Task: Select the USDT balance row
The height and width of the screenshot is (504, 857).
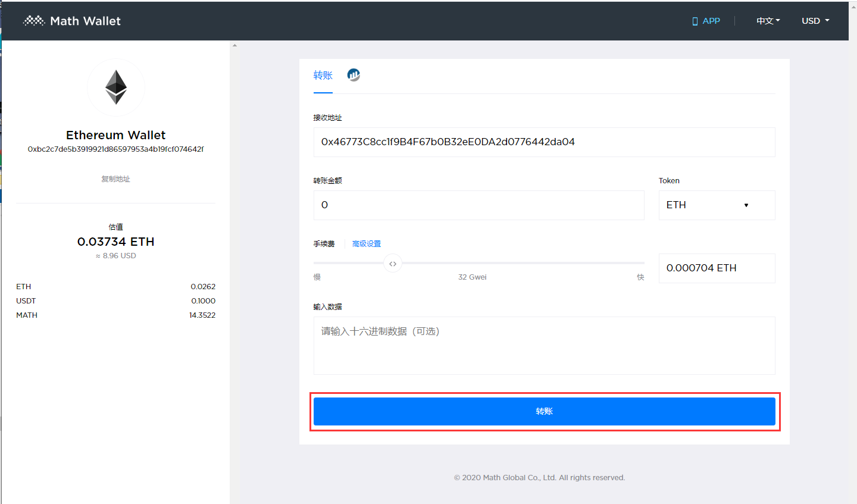Action: click(115, 301)
